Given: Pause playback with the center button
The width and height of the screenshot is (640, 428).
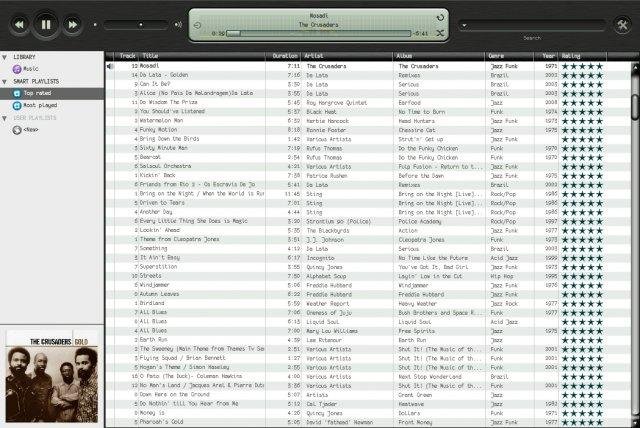Looking at the screenshot, I should click(x=47, y=22).
